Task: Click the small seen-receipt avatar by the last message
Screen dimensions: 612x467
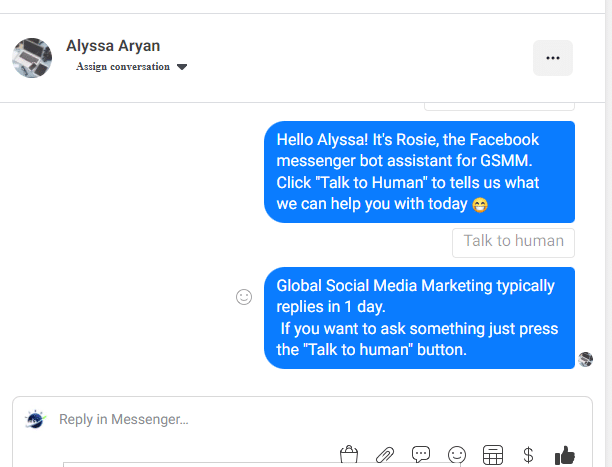Action: (585, 359)
